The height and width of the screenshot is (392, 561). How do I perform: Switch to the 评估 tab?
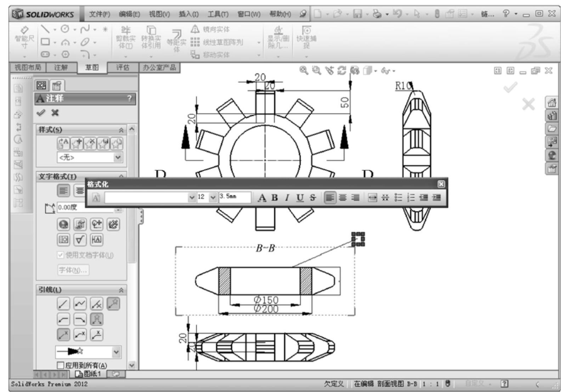[x=123, y=68]
